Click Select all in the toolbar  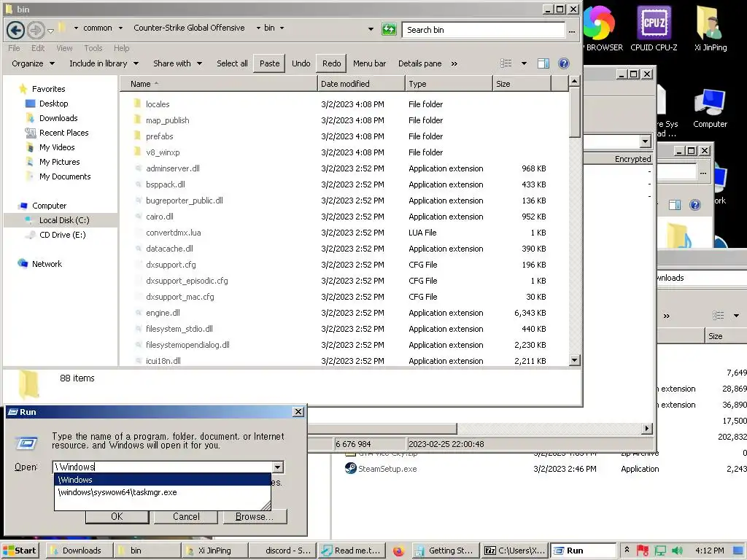click(x=232, y=63)
